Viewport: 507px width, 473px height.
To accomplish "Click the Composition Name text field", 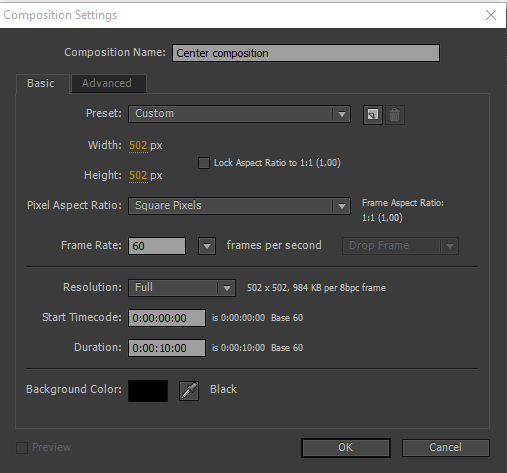I will [x=306, y=53].
